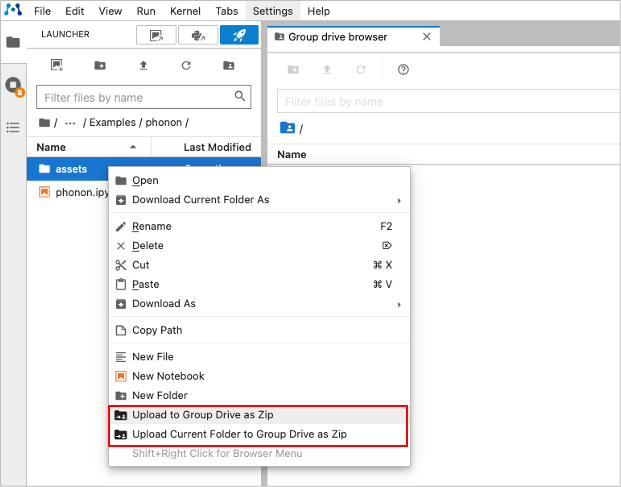Click the upload files arrow icon
Screen dimensions: 621x487
tap(143, 66)
